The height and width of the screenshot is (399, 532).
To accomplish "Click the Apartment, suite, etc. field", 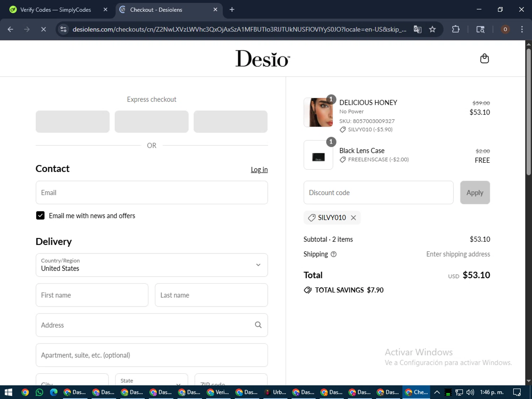I will [x=152, y=355].
